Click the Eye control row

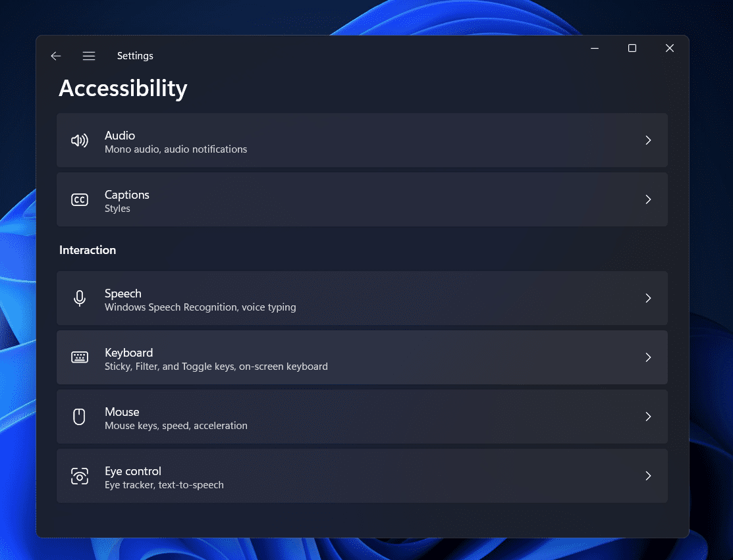(362, 476)
